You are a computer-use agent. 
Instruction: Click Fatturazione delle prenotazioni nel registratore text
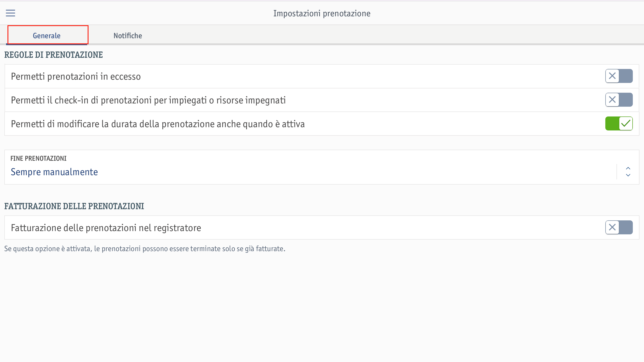point(106,228)
